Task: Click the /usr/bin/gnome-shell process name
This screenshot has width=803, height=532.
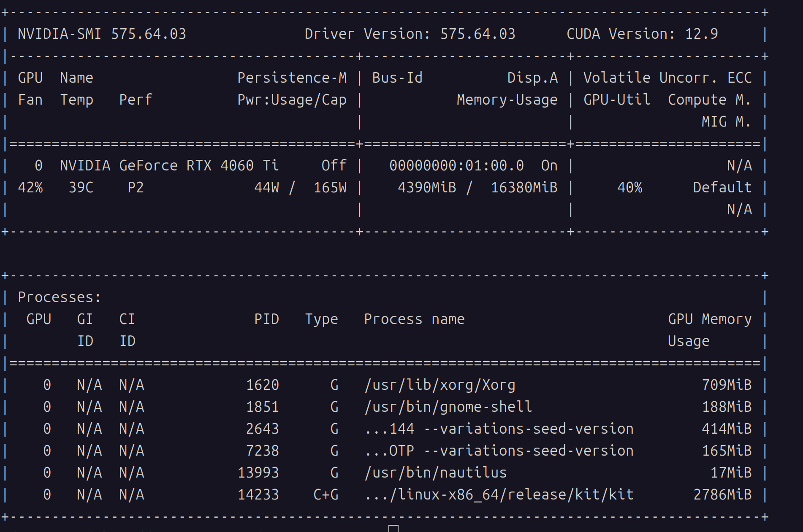Action: [448, 407]
